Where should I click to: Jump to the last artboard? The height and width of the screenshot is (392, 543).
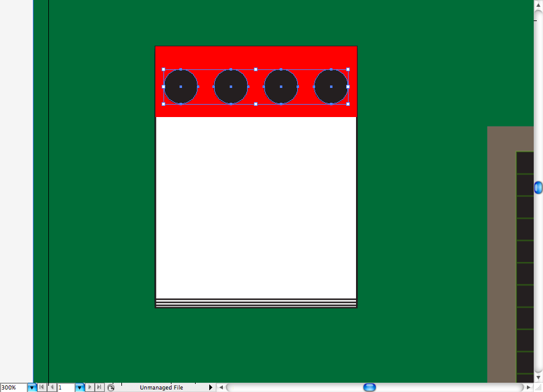point(99,387)
